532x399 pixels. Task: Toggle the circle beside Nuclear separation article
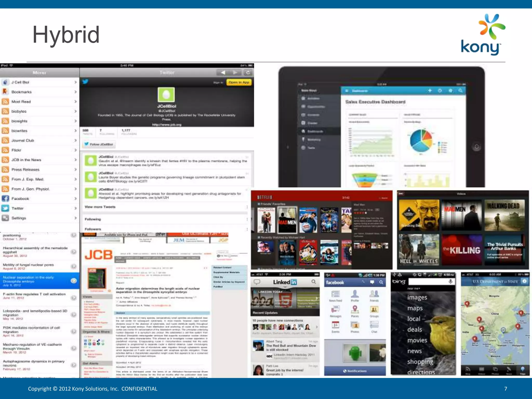(x=74, y=281)
